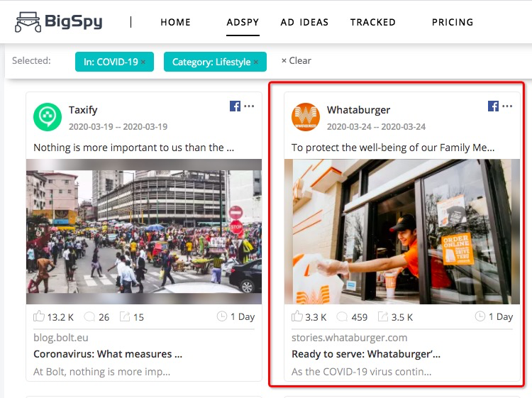Open the stories.whataburger.com link

350,338
